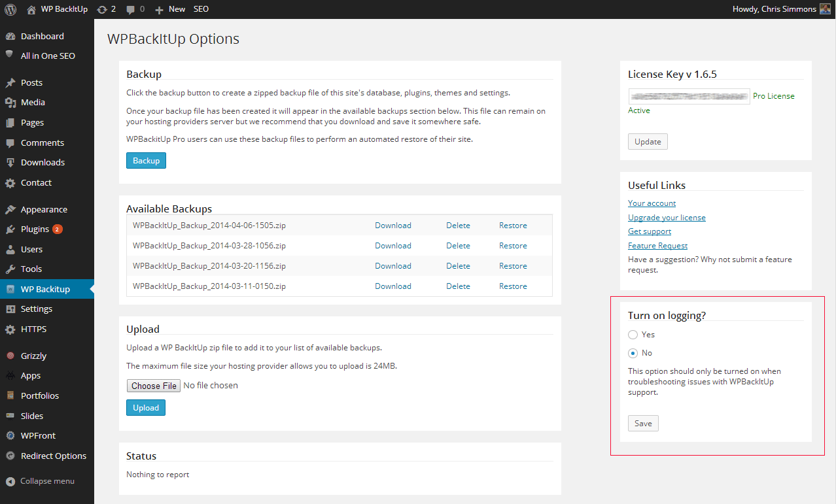Click the Appearance paintbrush icon
This screenshot has width=836, height=504.
pos(10,209)
